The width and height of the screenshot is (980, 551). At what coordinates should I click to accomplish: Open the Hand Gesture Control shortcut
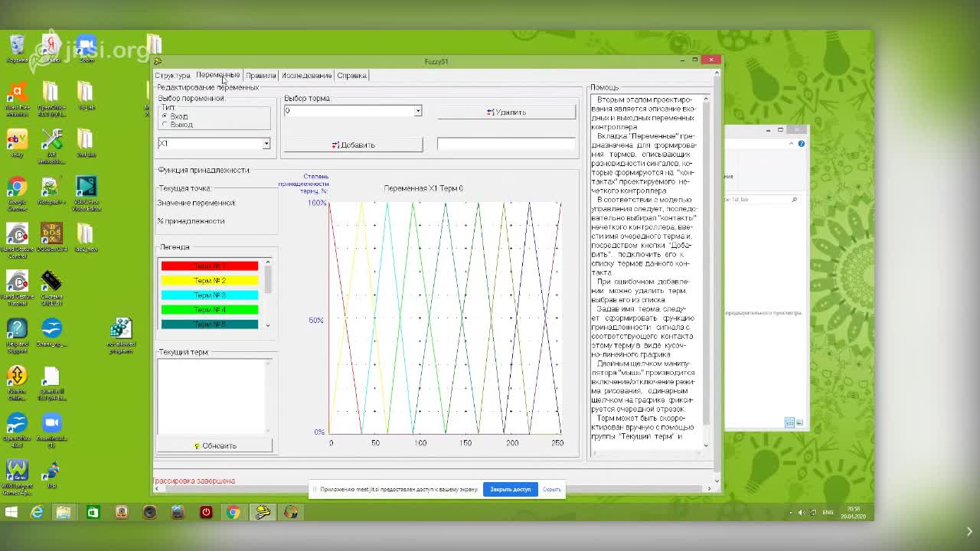(17, 241)
